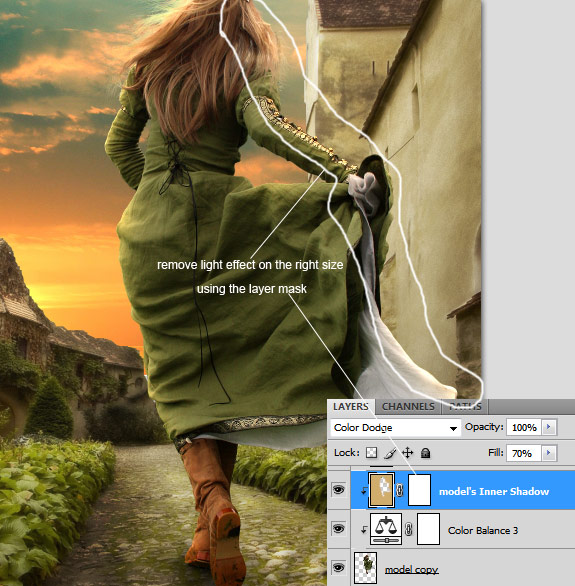Open the Opacity slider arrow
This screenshot has width=575, height=586.
click(549, 427)
